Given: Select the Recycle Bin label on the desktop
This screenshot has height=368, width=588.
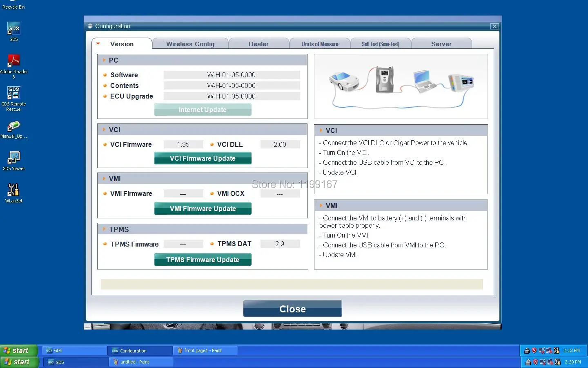Looking at the screenshot, I should 13,7.
